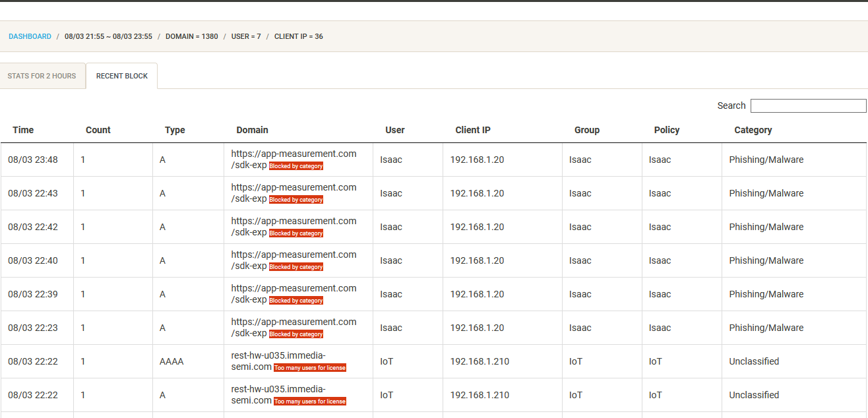
Task: Sort by User column header
Action: (x=395, y=130)
